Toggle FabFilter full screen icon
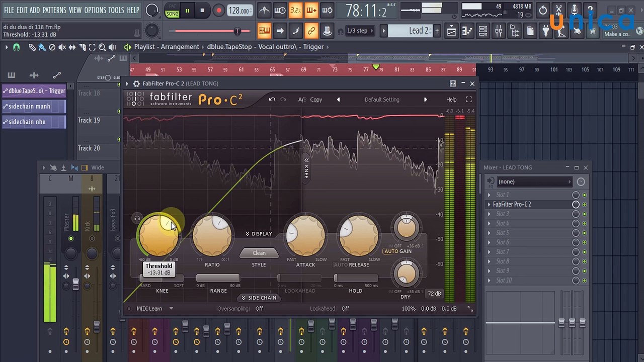644x362 pixels. (469, 100)
